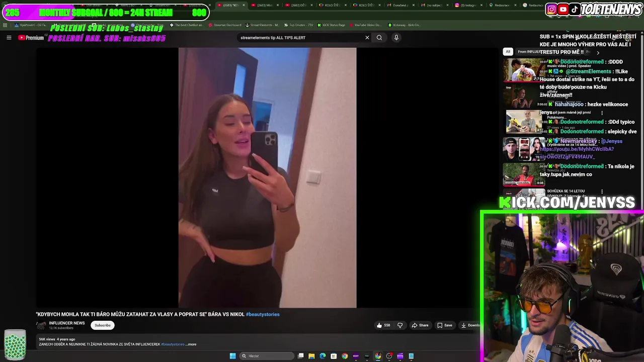Open Google Chrome from the taskbar
Screen dimensions: 644x362
coord(345,356)
